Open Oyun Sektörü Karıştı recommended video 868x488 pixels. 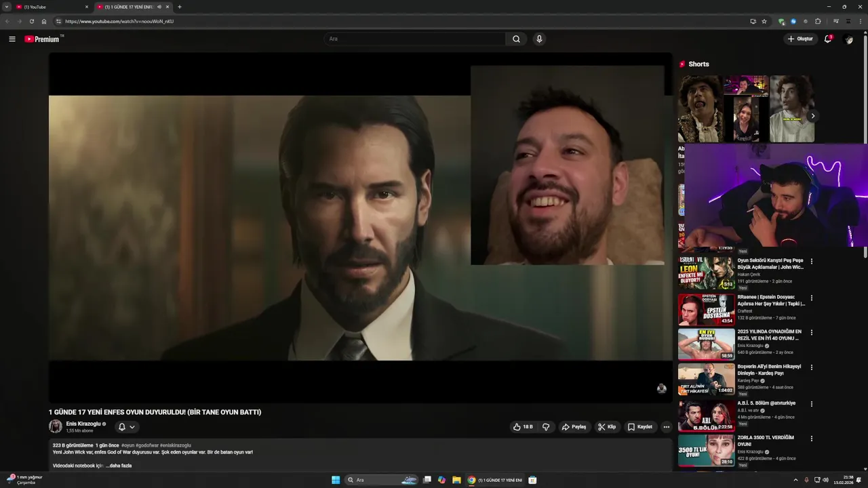[x=770, y=264]
